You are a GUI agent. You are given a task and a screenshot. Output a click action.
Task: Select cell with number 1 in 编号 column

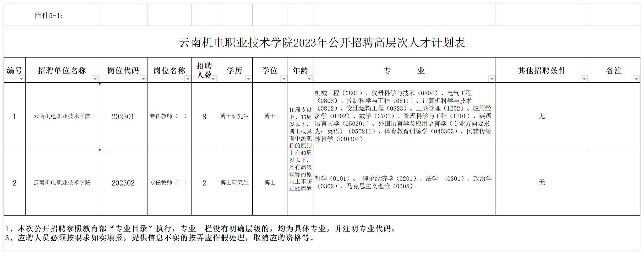click(15, 116)
